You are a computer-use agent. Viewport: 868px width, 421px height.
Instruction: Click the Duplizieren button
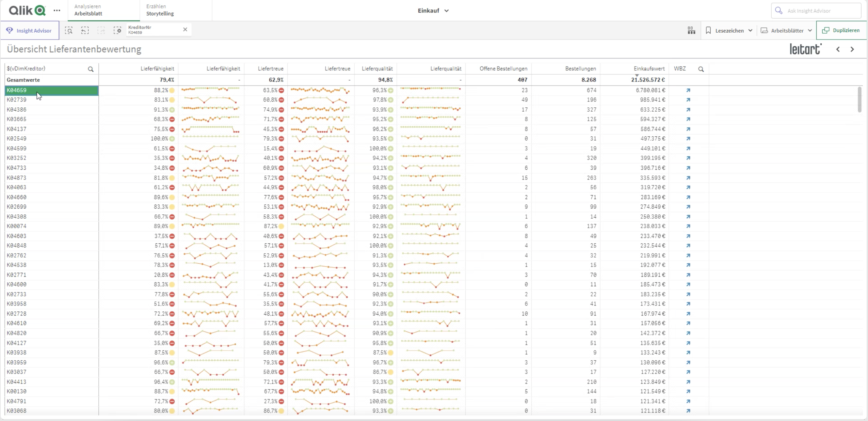pyautogui.click(x=841, y=30)
